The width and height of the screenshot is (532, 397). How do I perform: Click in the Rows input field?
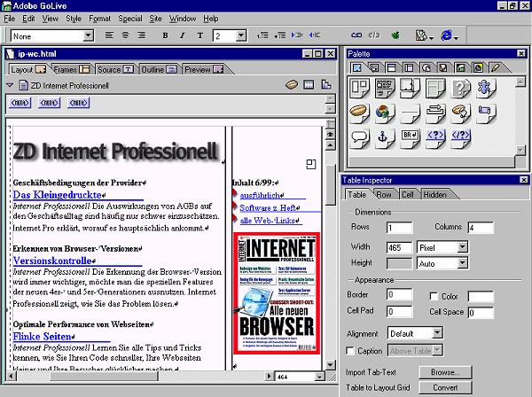[399, 228]
